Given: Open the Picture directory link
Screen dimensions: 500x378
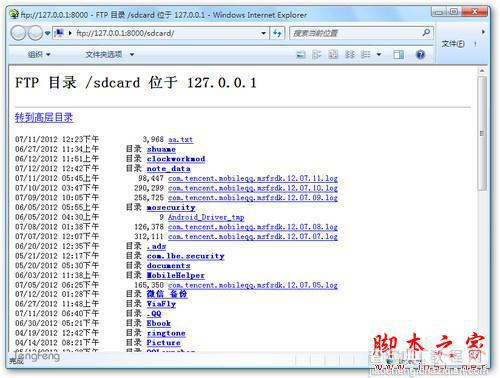Looking at the screenshot, I should point(163,342).
